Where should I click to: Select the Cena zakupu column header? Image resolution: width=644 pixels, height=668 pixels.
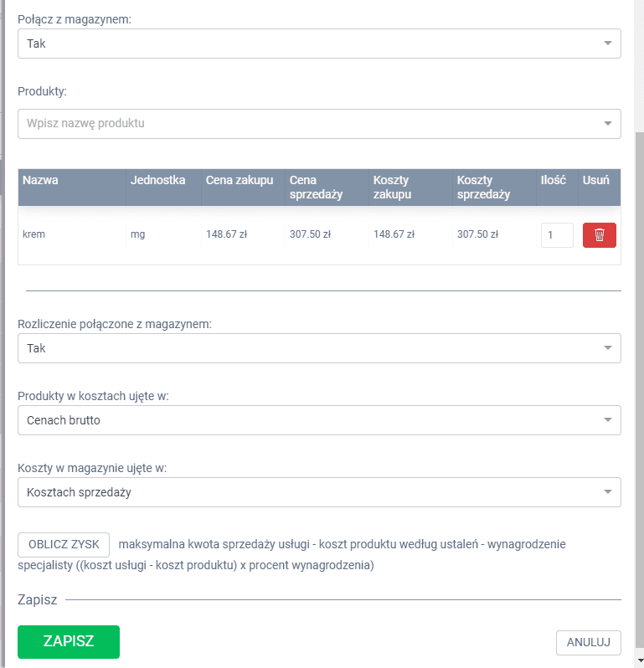click(x=240, y=180)
